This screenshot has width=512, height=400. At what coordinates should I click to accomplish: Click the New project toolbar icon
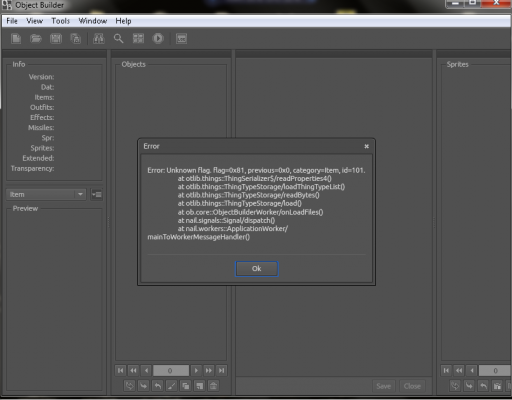[16, 39]
